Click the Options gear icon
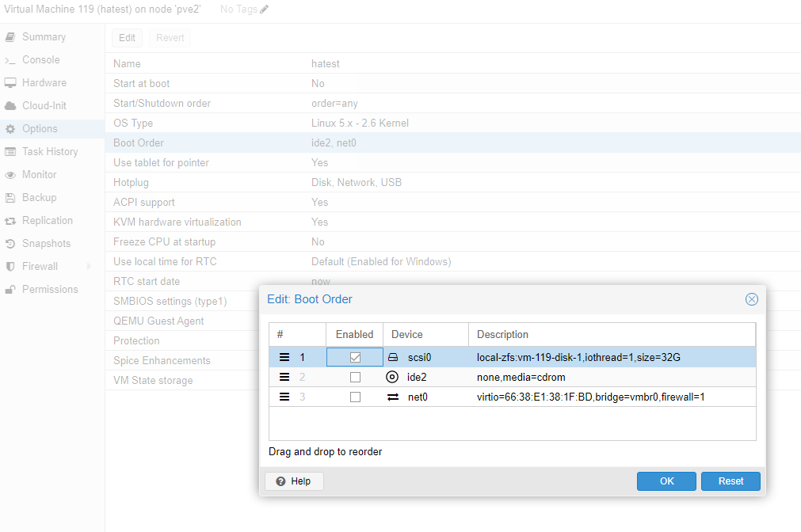This screenshot has width=801, height=532. pyautogui.click(x=10, y=129)
